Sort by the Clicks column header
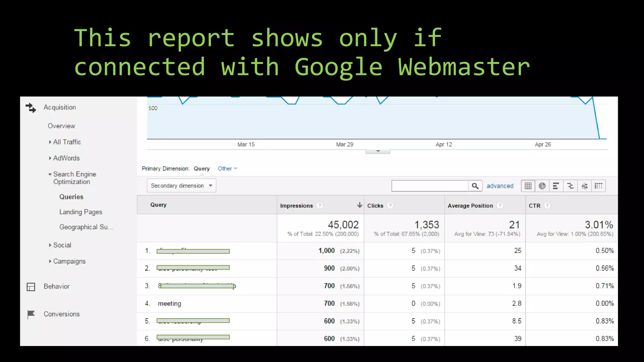Image resolution: width=644 pixels, height=362 pixels. point(375,206)
